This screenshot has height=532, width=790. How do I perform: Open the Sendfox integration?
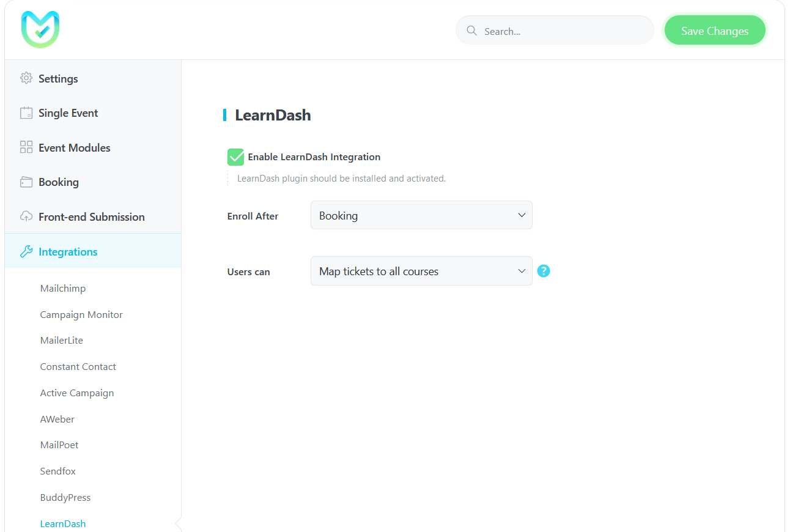point(58,471)
